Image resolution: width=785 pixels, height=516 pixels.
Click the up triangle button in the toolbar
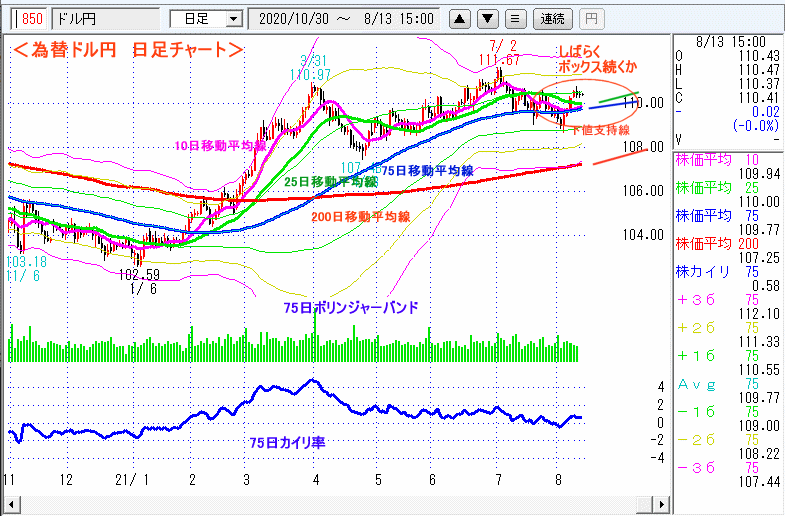pyautogui.click(x=459, y=19)
